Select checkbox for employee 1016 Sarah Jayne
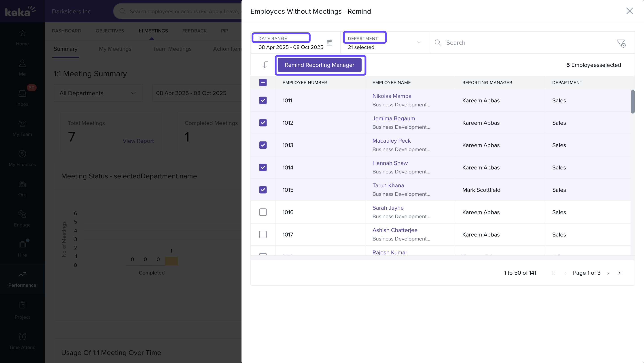644x363 pixels. (263, 212)
